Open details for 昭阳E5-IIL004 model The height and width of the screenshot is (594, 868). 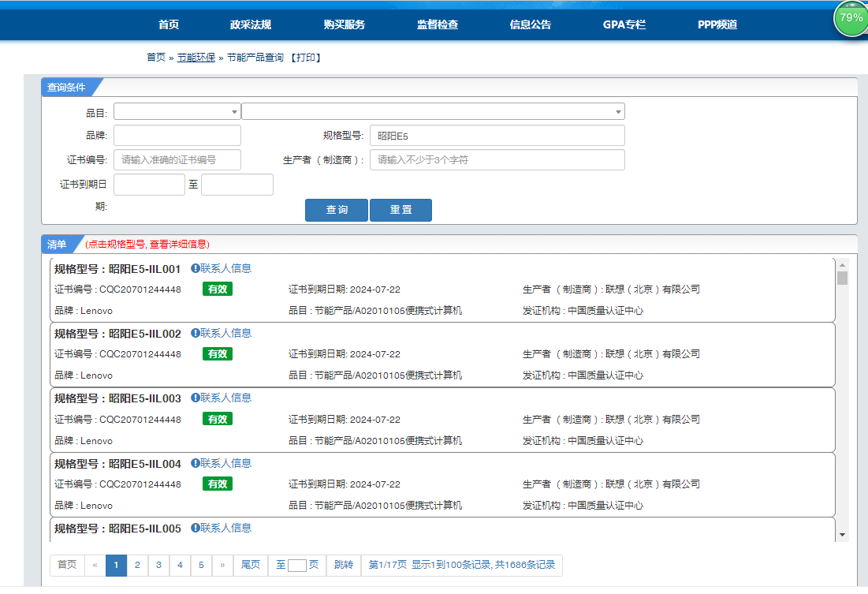click(144, 464)
